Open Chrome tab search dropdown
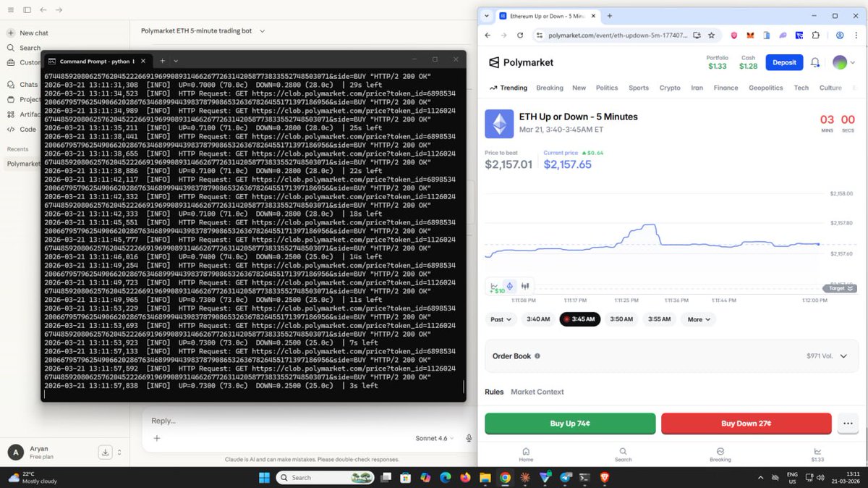The image size is (868, 488). pyautogui.click(x=487, y=15)
